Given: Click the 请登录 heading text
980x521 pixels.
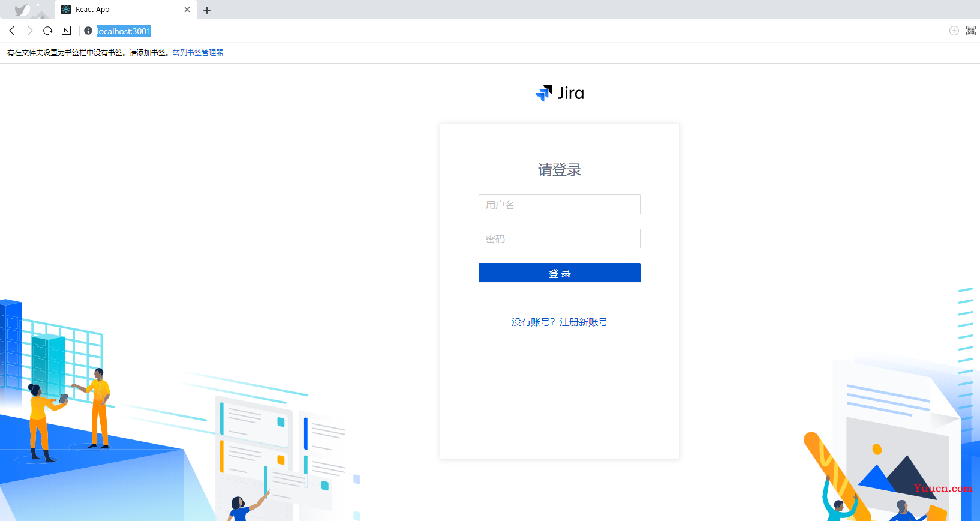Looking at the screenshot, I should [x=560, y=170].
